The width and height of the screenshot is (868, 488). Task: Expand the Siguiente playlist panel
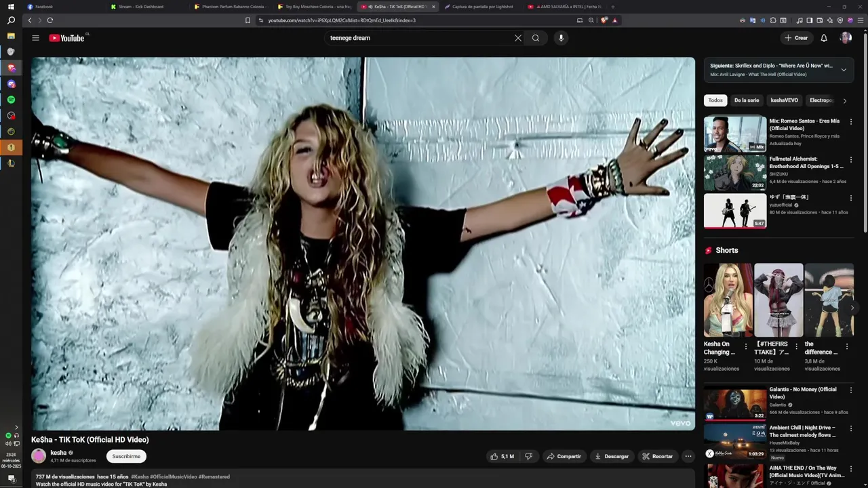[844, 70]
